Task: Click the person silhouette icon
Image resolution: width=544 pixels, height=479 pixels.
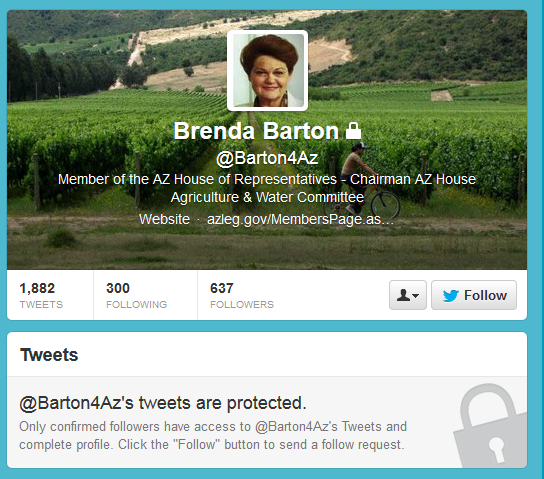Action: click(403, 295)
